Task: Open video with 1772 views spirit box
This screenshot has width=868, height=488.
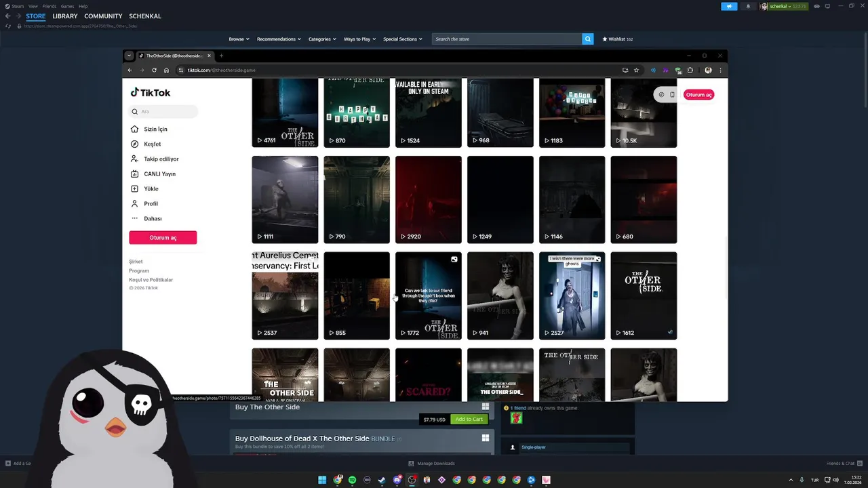Action: (x=429, y=296)
